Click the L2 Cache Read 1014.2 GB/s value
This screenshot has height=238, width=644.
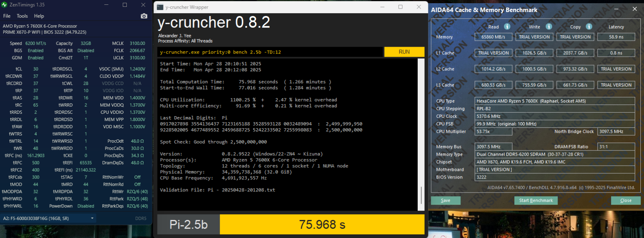493,69
